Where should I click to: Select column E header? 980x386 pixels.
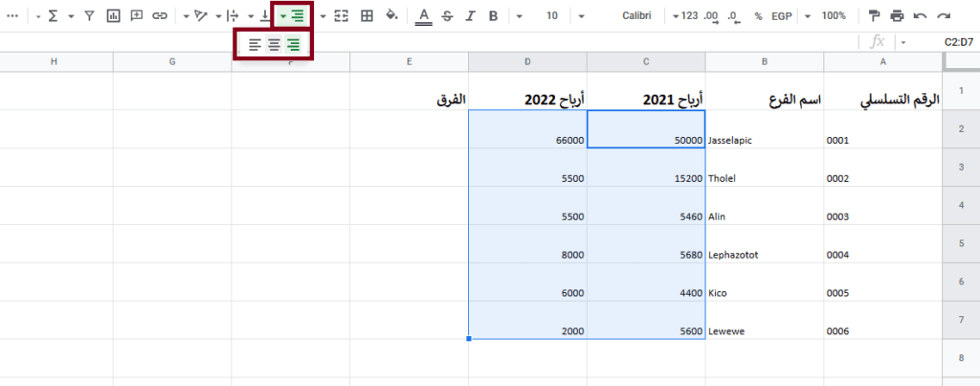(410, 61)
